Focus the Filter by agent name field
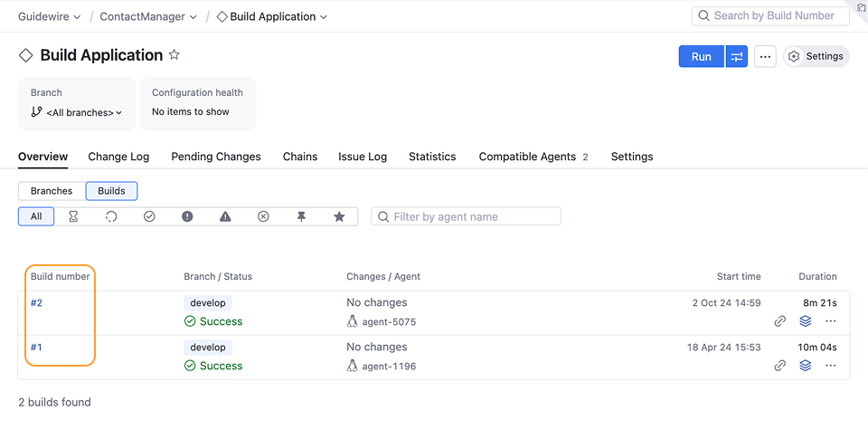The height and width of the screenshot is (439, 868). [467, 216]
